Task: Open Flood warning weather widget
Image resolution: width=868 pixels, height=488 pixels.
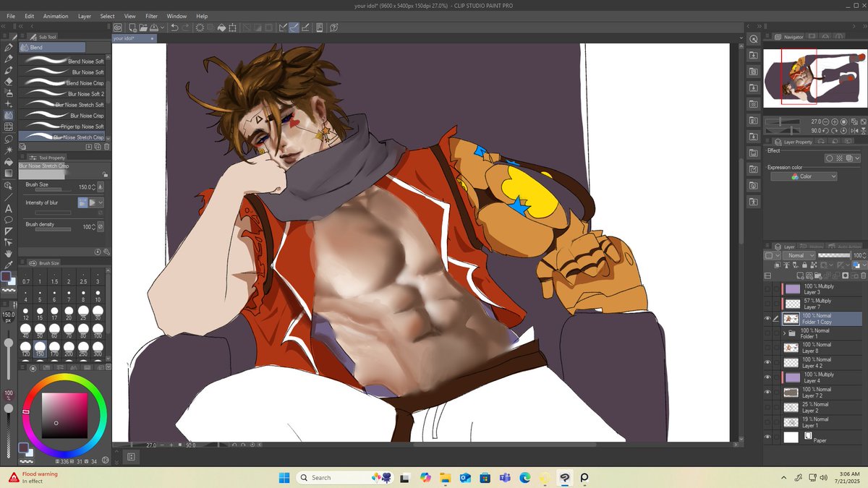Action: [x=33, y=477]
